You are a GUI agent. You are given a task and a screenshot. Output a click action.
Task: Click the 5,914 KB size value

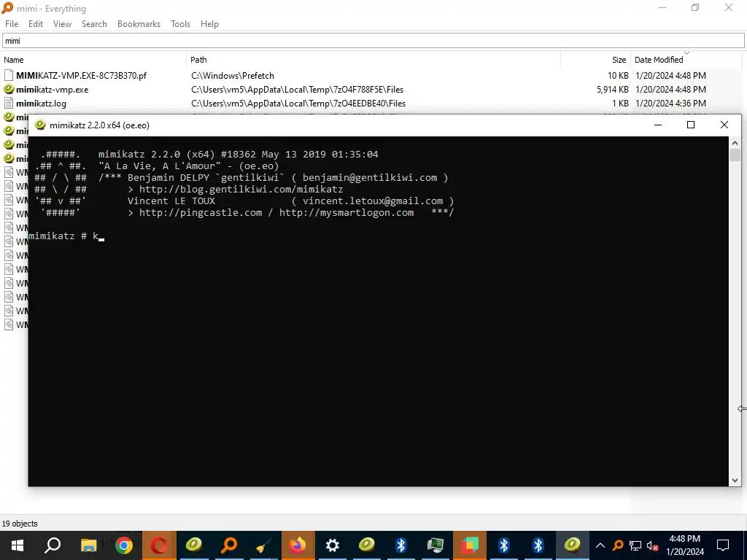coord(612,90)
